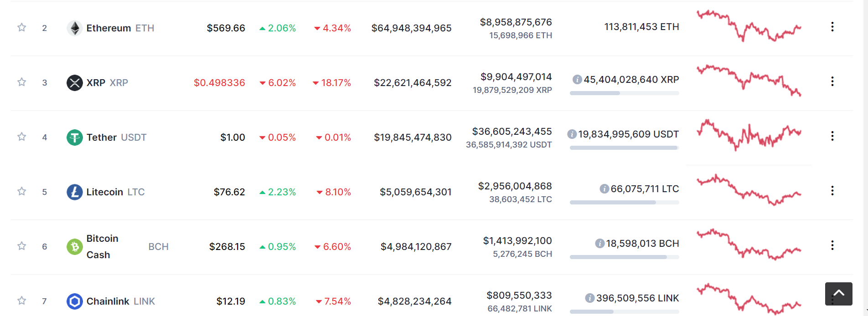The image size is (868, 316).
Task: Click the Bitcoin Cash green logo icon
Action: 74,246
